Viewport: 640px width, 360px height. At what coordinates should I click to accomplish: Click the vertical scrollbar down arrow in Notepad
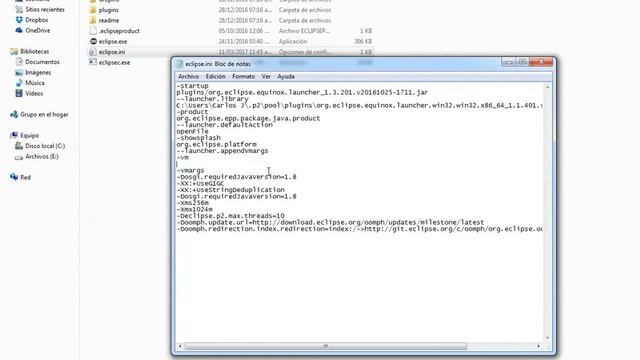click(x=547, y=338)
